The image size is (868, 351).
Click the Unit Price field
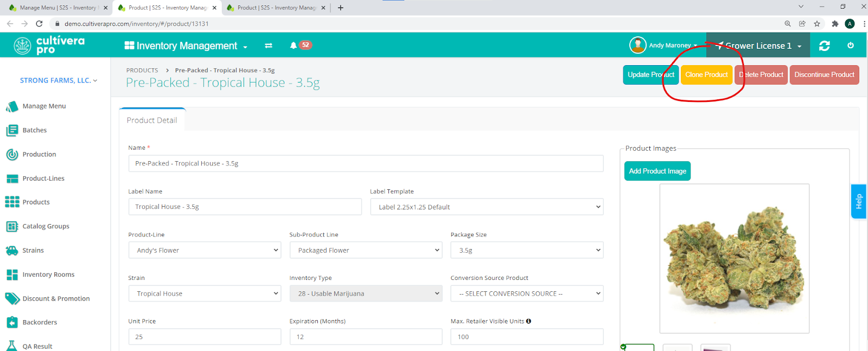pyautogui.click(x=205, y=337)
